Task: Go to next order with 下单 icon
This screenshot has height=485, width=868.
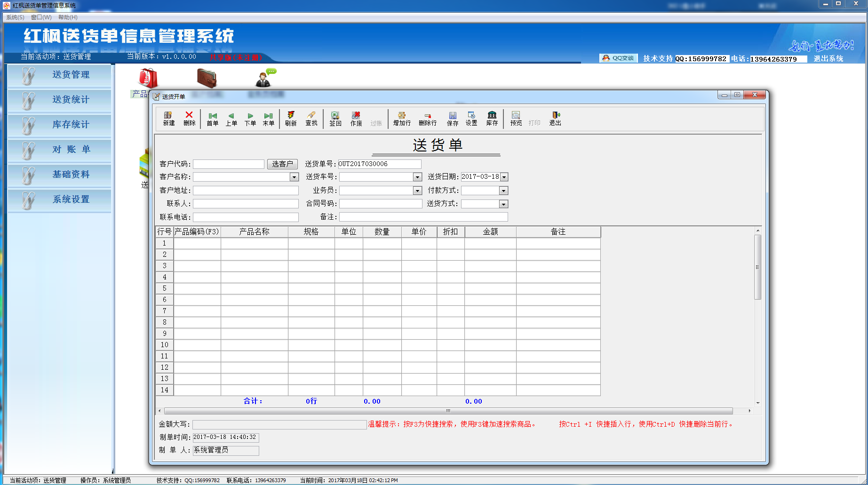Action: click(250, 119)
